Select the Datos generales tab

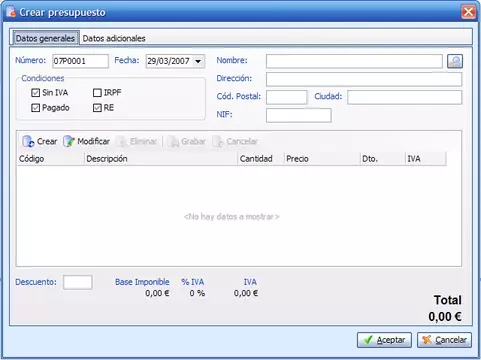(x=45, y=38)
